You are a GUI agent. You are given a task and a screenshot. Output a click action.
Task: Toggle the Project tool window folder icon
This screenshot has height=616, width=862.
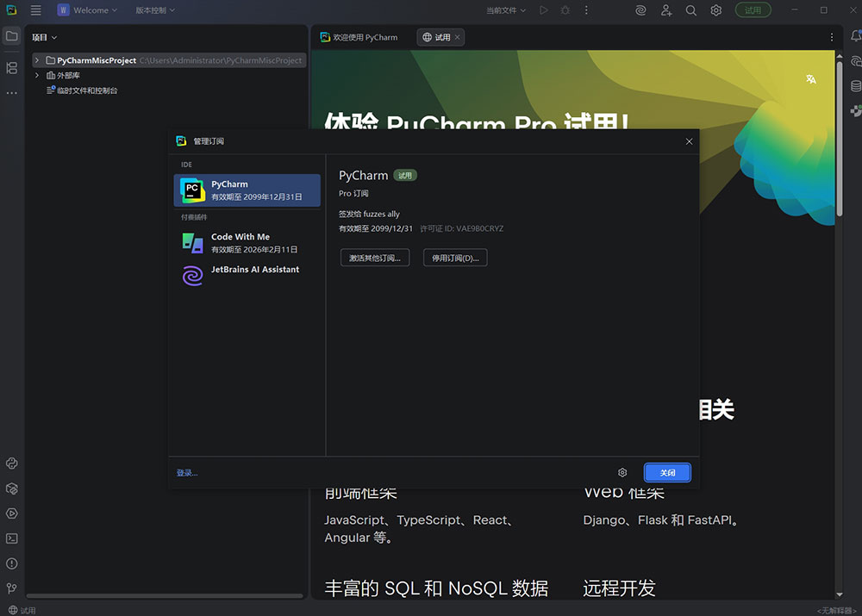pos(12,36)
